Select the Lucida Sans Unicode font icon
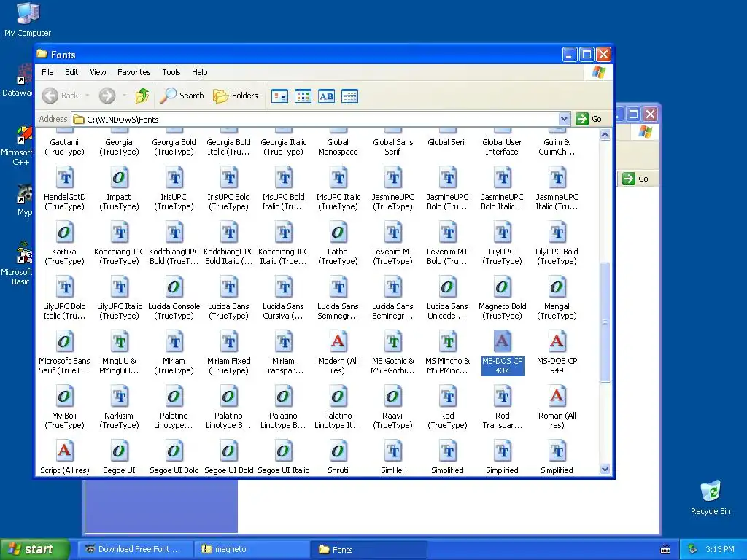Screen dimensions: 747x560 pos(448,287)
